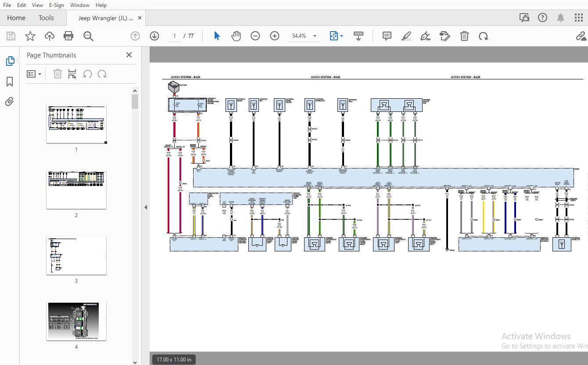The image size is (588, 365).
Task: Choose the Selection arrow tool
Action: pos(217,36)
